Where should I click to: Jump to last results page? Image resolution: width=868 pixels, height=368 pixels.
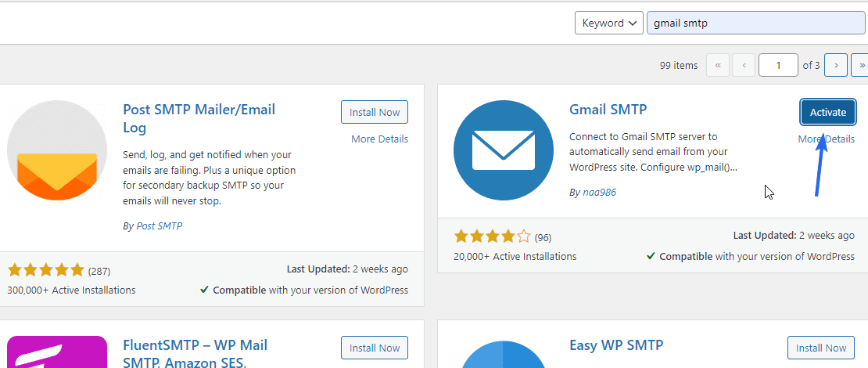click(859, 66)
